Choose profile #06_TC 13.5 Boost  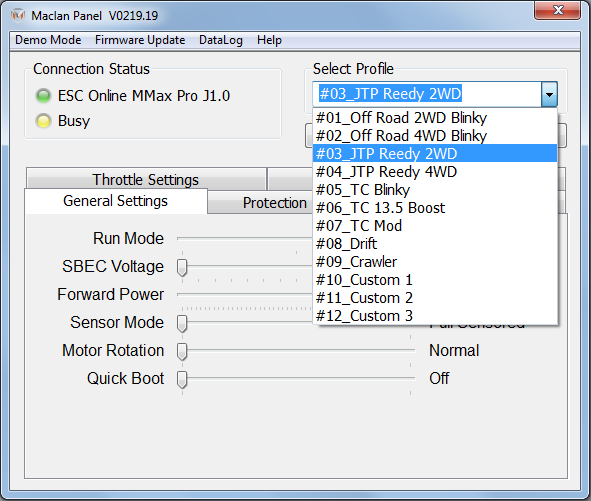(435, 208)
